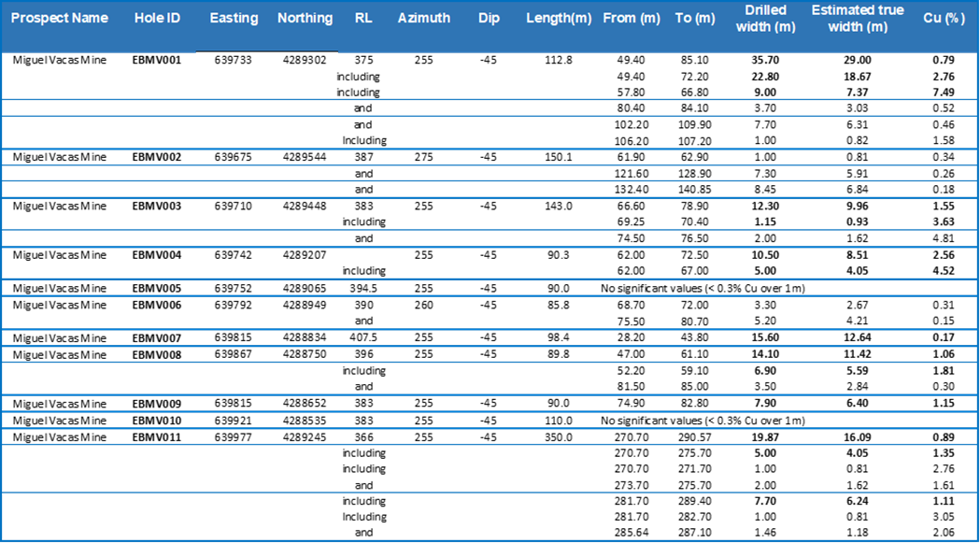Viewport: 980px width, 543px height.
Task: Select the EBMV005 'No significant values' note
Action: pos(703,289)
